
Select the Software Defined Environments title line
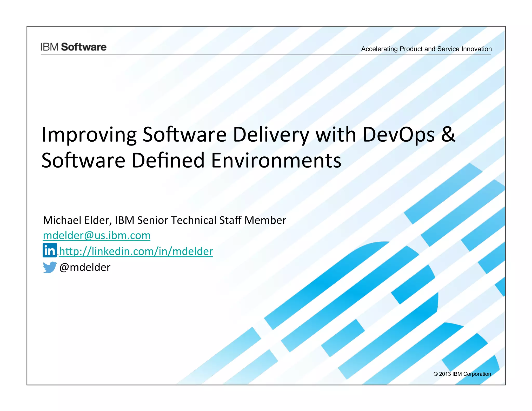(191, 160)
